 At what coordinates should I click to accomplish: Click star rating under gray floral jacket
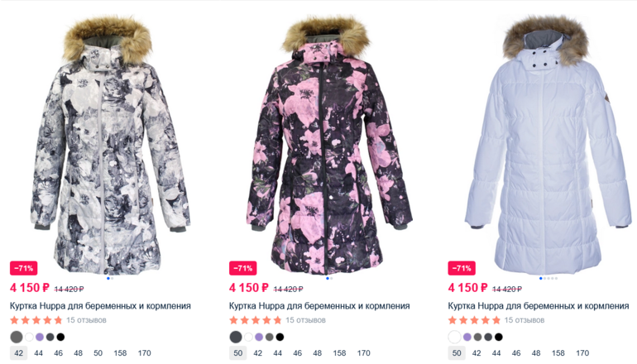pos(36,320)
